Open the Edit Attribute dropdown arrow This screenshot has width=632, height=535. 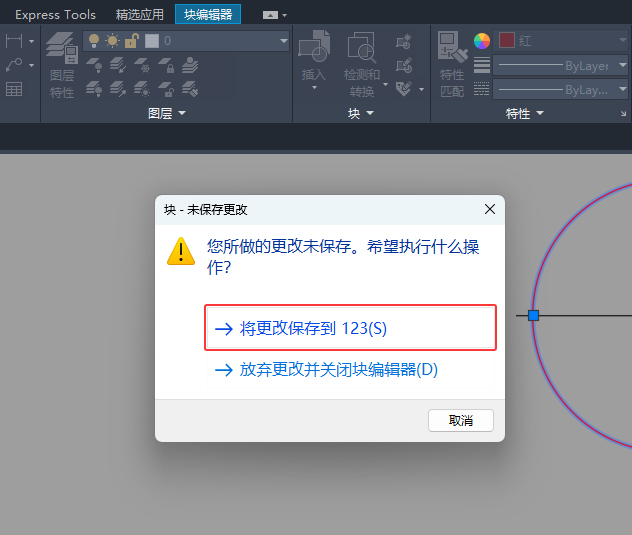click(x=422, y=89)
